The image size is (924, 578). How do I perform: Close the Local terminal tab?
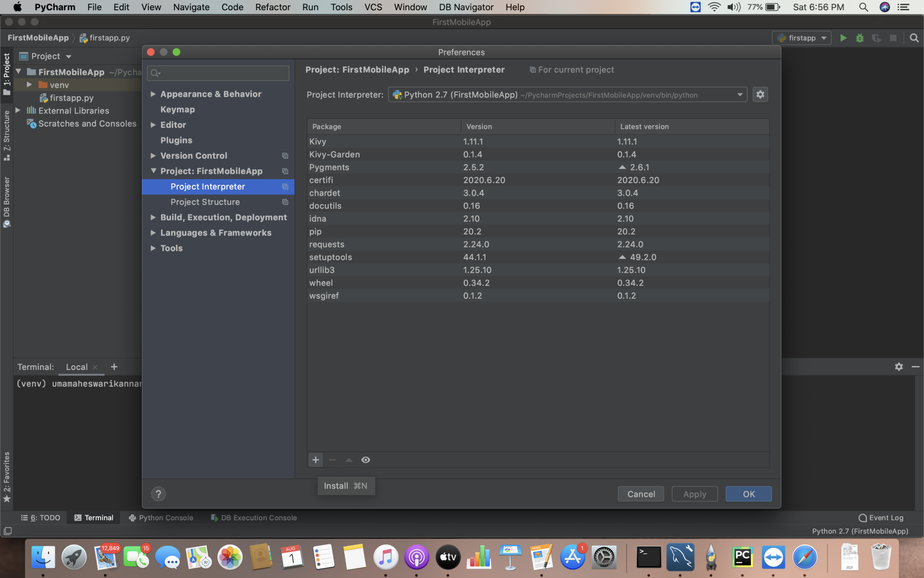tap(95, 367)
